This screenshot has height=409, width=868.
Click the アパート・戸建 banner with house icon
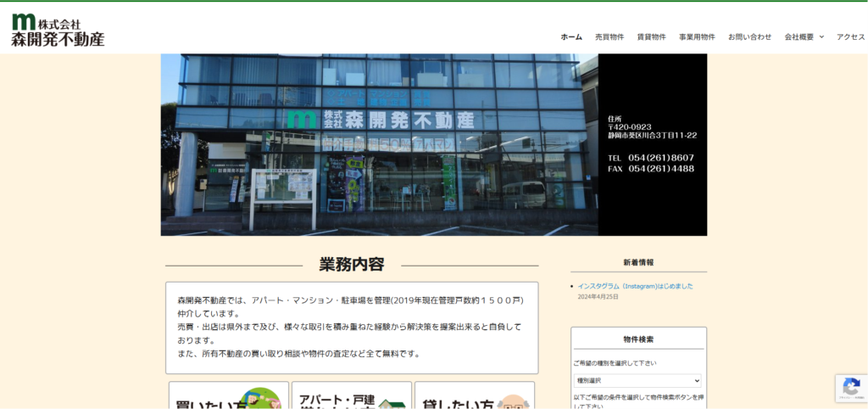coord(351,396)
